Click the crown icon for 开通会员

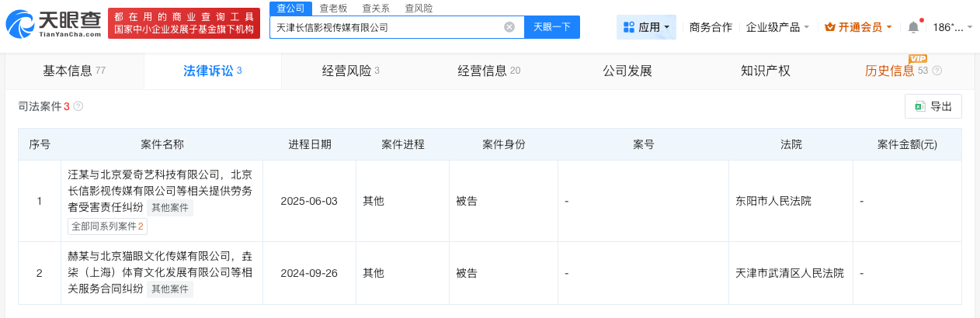click(x=830, y=27)
